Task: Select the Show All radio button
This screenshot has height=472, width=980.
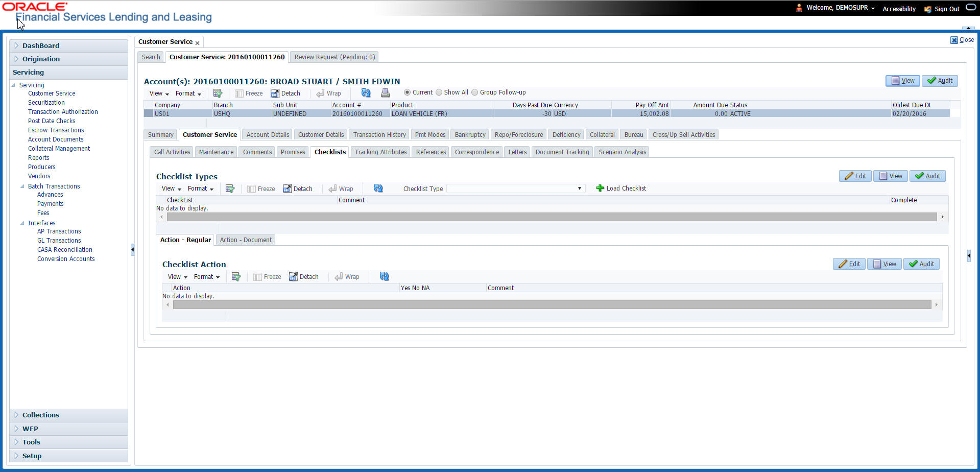Action: 439,92
